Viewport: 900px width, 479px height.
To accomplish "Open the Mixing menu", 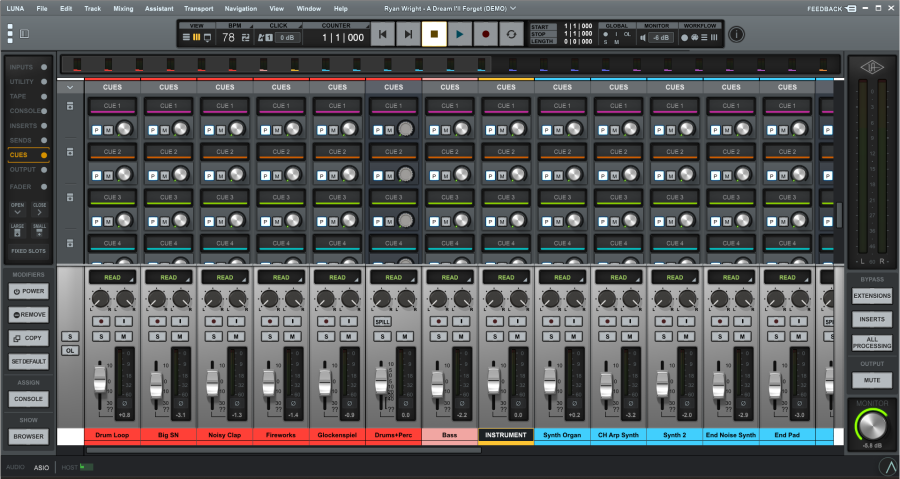I will click(x=123, y=9).
